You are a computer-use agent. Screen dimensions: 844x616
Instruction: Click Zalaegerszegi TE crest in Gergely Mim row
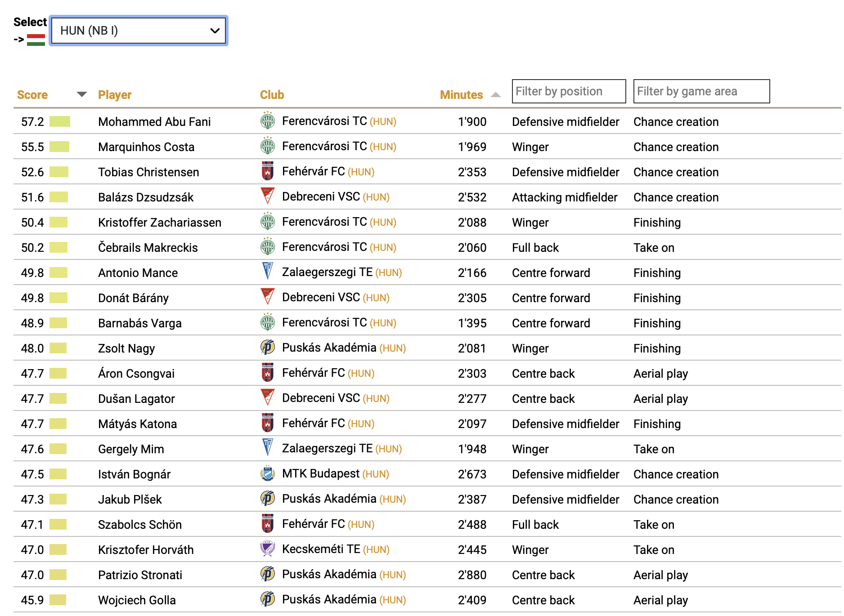click(x=268, y=447)
